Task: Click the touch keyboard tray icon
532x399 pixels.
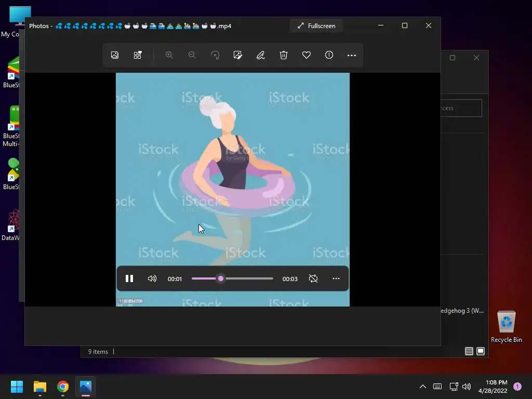Action: click(437, 387)
